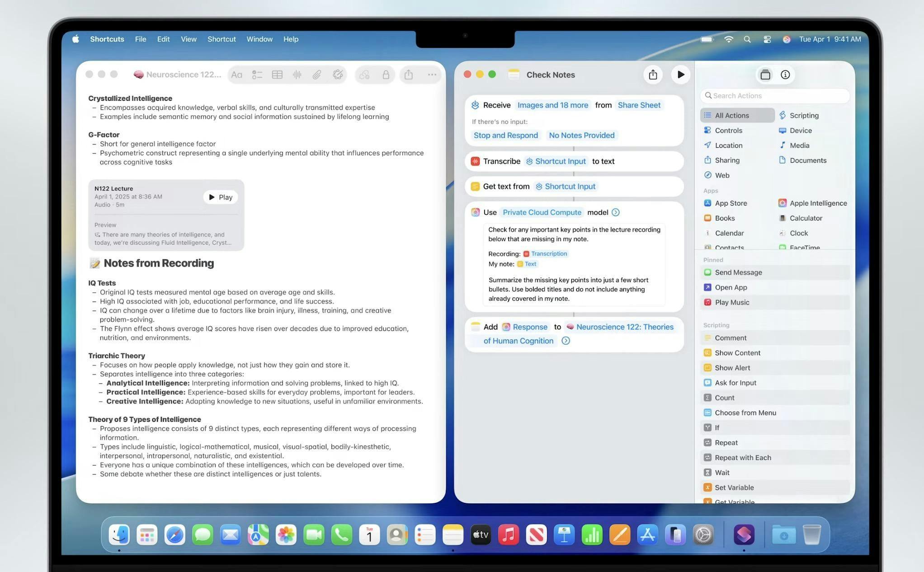The height and width of the screenshot is (572, 924).
Task: Play the N122 Lecture audio recording
Action: pyautogui.click(x=220, y=197)
